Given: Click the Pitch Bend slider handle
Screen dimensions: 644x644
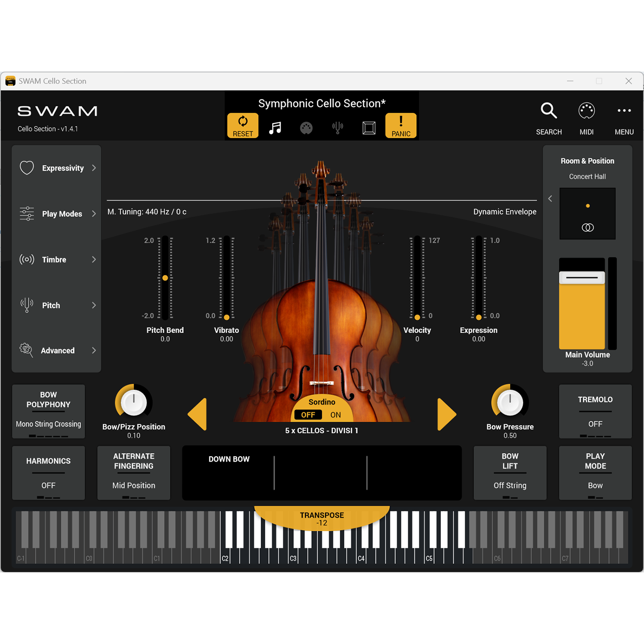Looking at the screenshot, I should coord(165,278).
